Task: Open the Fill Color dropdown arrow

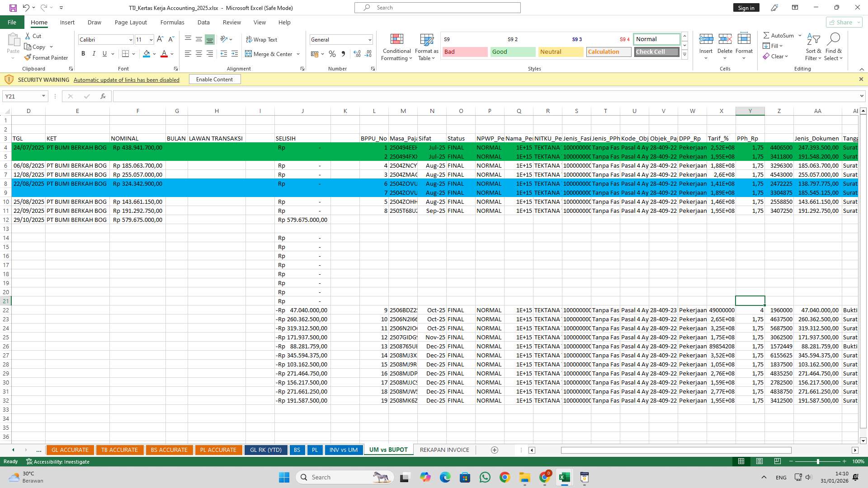Action: 154,54
